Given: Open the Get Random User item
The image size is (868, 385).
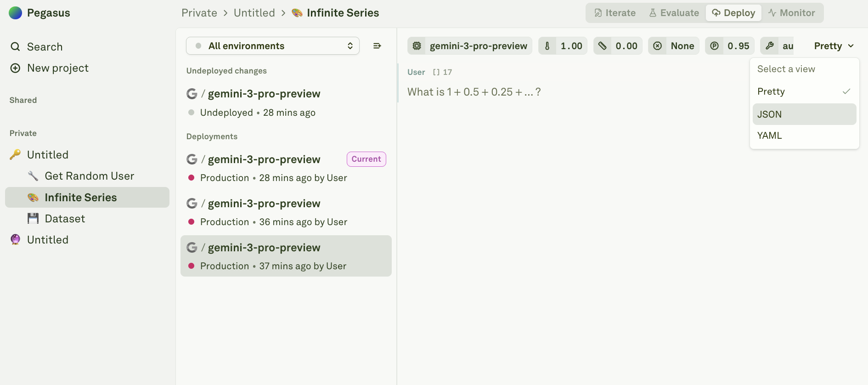Looking at the screenshot, I should 87,176.
